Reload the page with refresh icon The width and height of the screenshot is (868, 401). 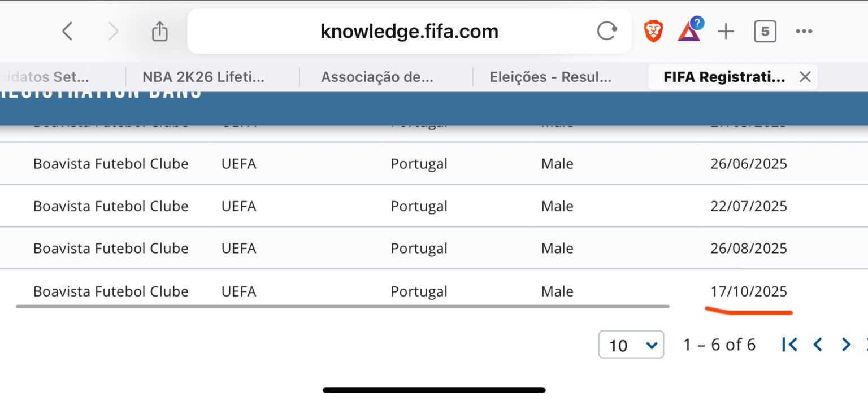606,32
